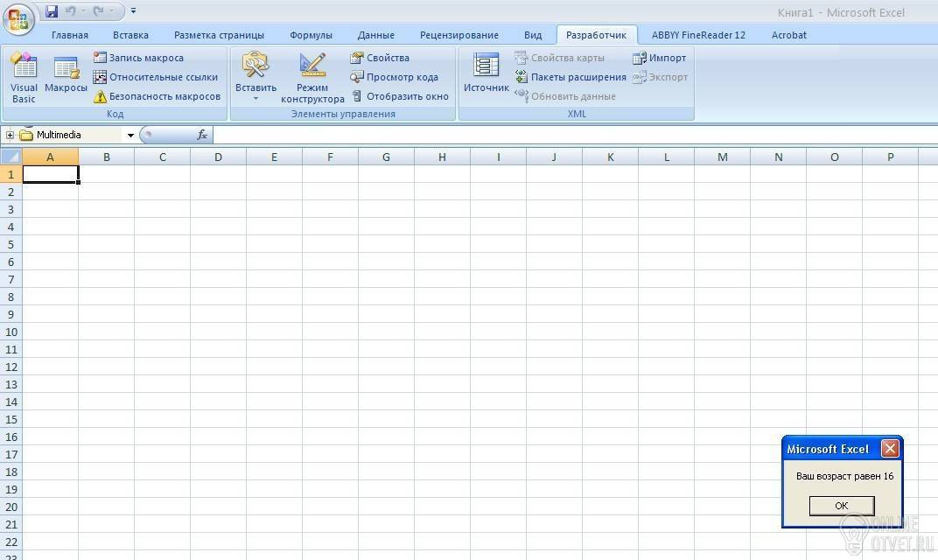Open the Рецензирование tab

[x=458, y=35]
